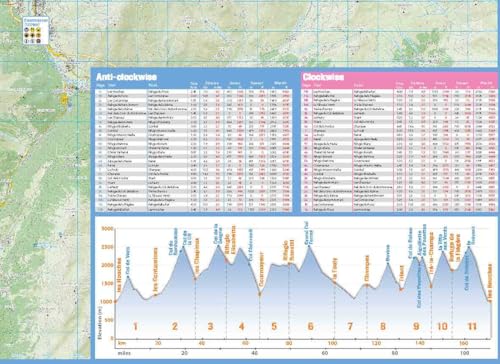This screenshot has width=500, height=364.
Task: Select the Champex waypoint label
Action: click(x=367, y=269)
